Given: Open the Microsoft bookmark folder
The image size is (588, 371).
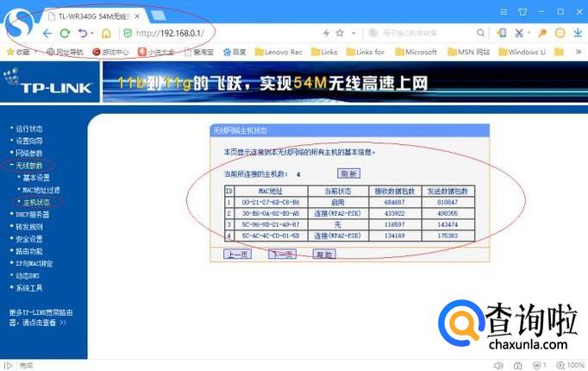Looking at the screenshot, I should [x=416, y=52].
